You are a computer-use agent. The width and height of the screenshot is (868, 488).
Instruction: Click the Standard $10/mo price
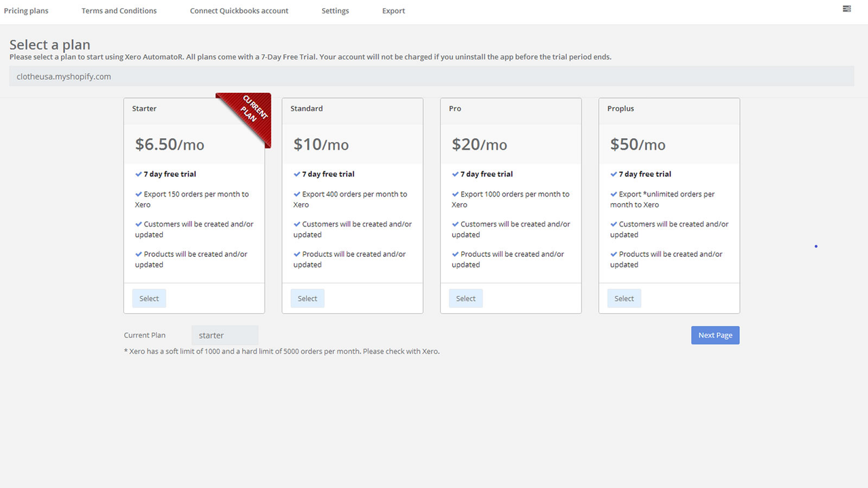click(321, 144)
